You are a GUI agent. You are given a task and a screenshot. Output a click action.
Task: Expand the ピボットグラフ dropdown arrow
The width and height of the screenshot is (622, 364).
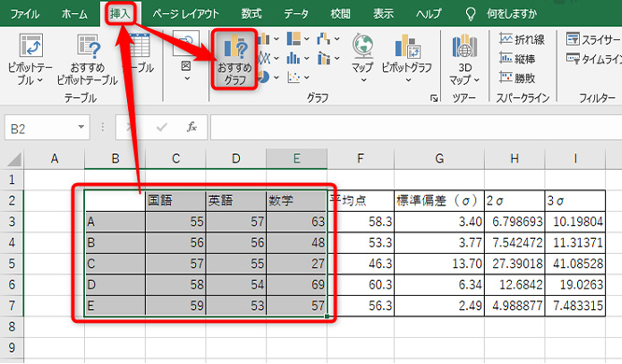[x=408, y=80]
